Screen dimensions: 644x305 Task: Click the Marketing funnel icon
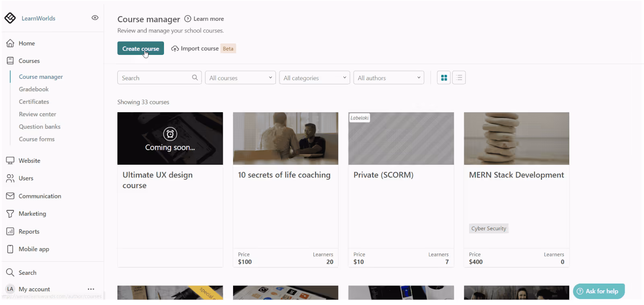(x=10, y=214)
